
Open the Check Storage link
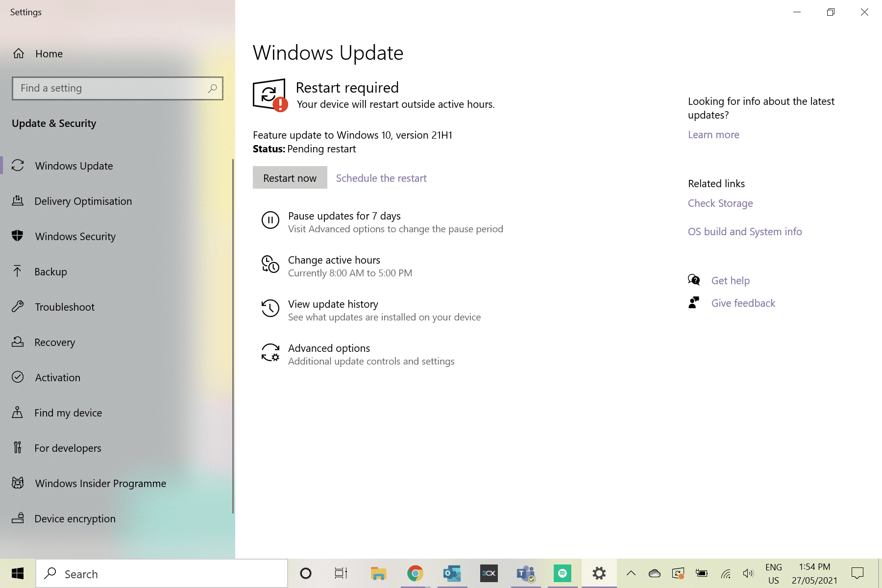point(720,203)
